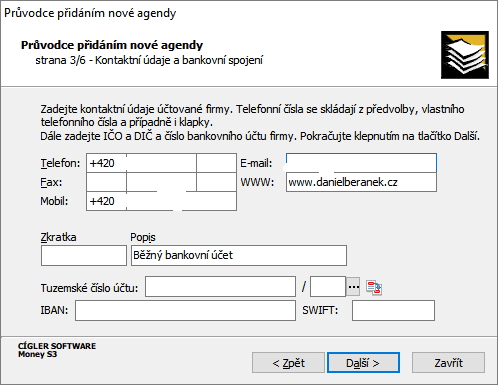Click the Tuzemské číslo účtu: label
Viewport: 498px width, 385px height.
pos(89,288)
